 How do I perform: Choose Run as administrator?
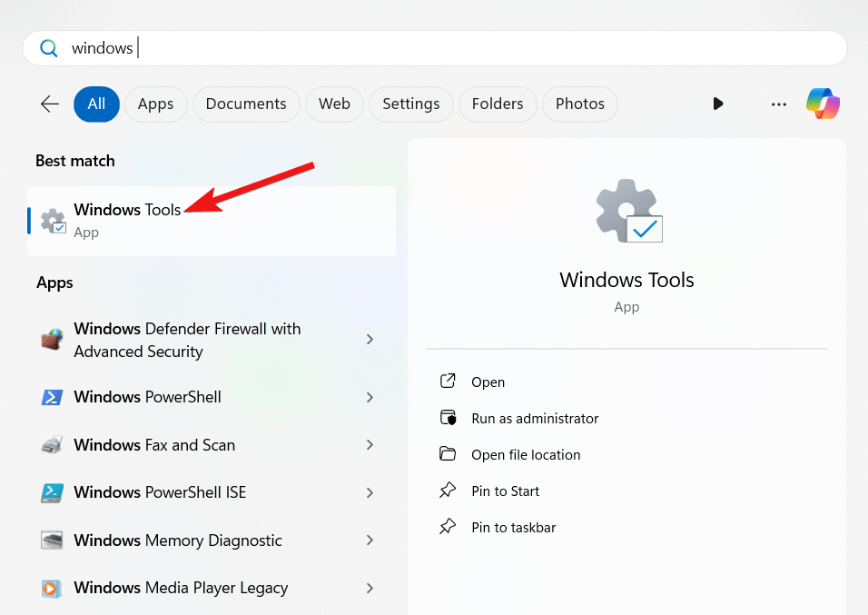(534, 419)
